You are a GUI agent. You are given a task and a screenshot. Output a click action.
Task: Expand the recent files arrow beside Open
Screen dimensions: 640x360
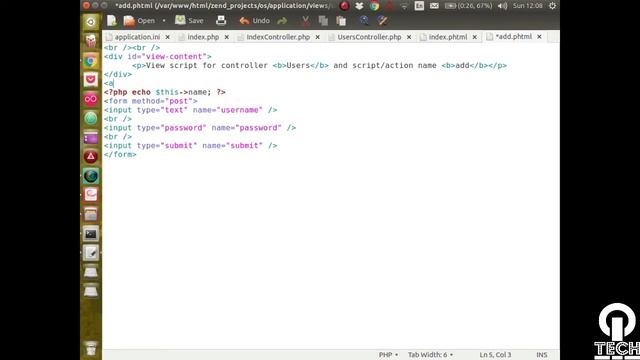tap(164, 20)
